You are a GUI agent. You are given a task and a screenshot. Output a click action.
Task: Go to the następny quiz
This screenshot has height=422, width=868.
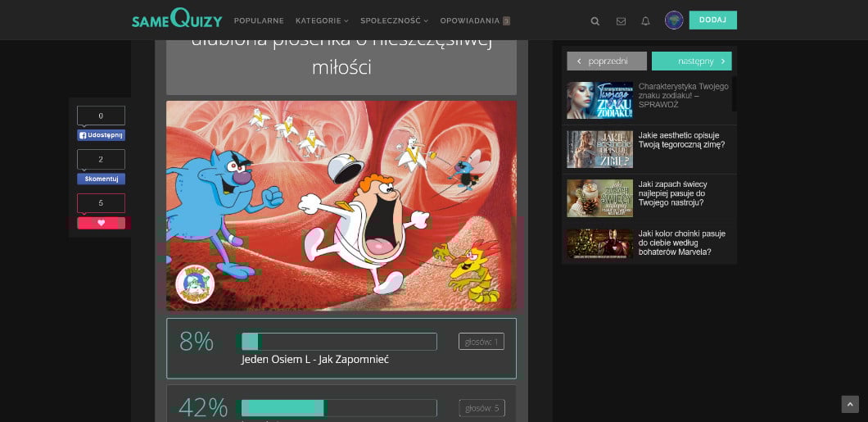click(692, 61)
